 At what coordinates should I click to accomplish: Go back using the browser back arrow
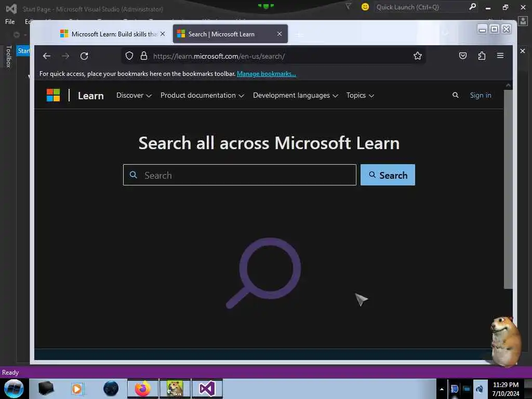(46, 56)
